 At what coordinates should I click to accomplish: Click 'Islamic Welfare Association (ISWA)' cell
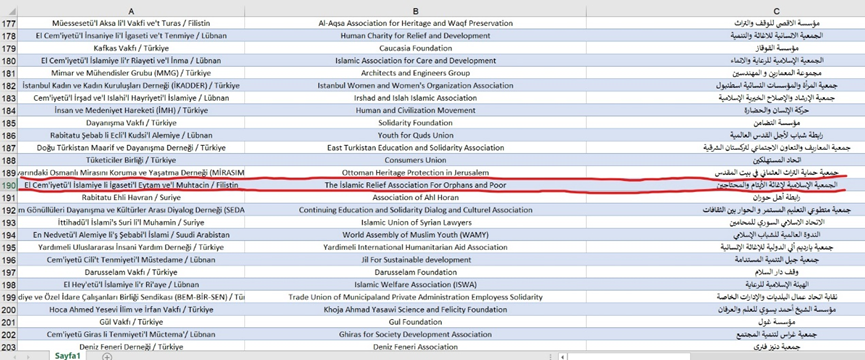pos(415,285)
